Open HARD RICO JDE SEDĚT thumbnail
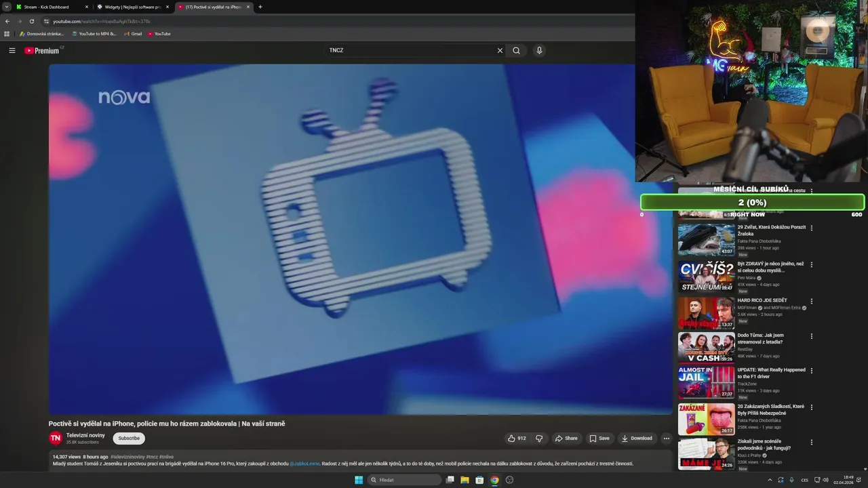868x488 pixels. tap(706, 313)
